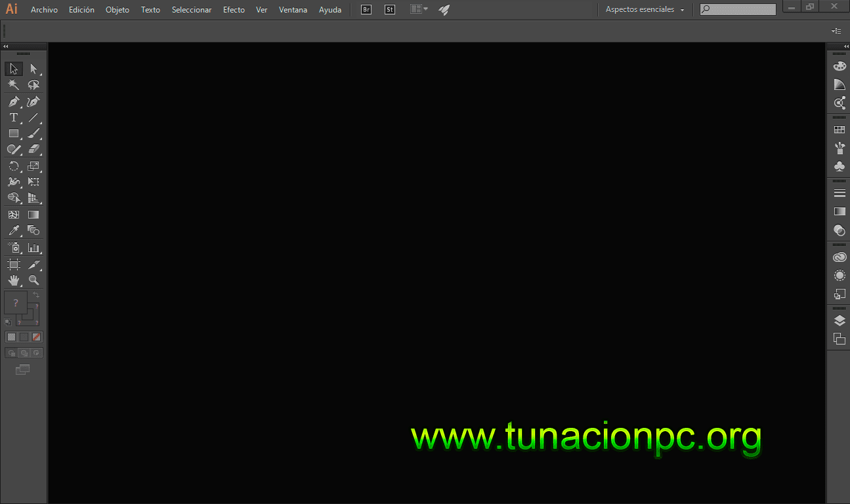Select the Width (warp) tool
Image resolution: width=850 pixels, height=504 pixels.
[x=14, y=182]
